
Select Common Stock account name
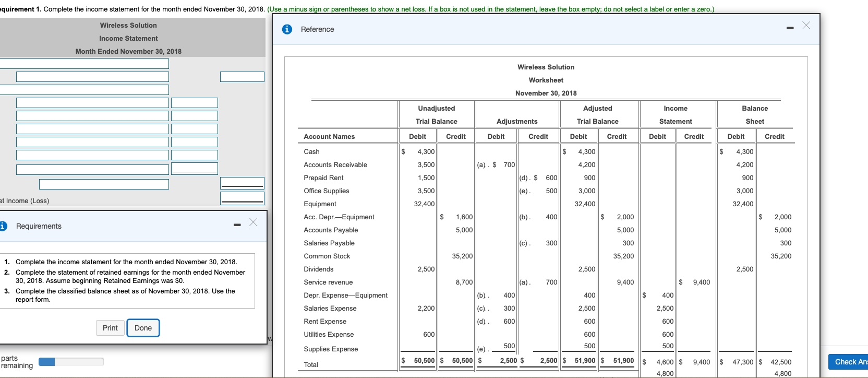point(327,256)
